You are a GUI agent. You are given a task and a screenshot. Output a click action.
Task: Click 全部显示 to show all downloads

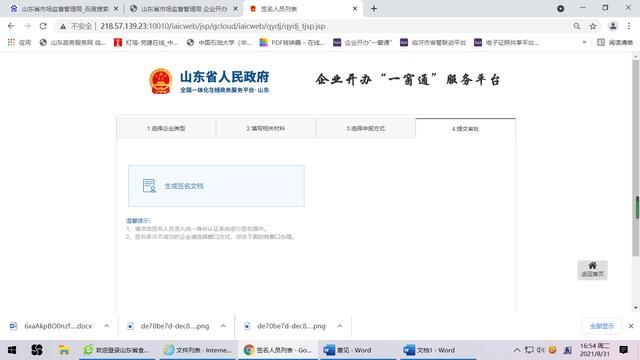click(x=602, y=326)
